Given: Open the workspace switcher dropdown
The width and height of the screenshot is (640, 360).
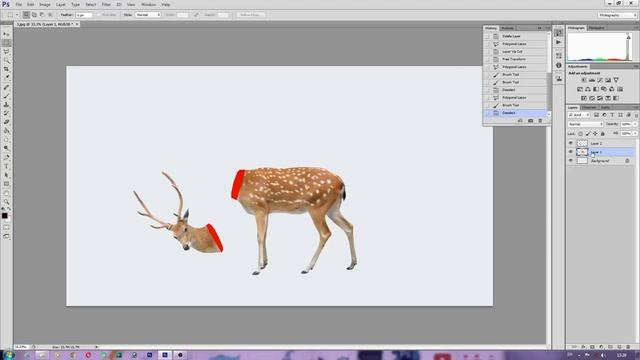Looking at the screenshot, I should click(x=617, y=15).
